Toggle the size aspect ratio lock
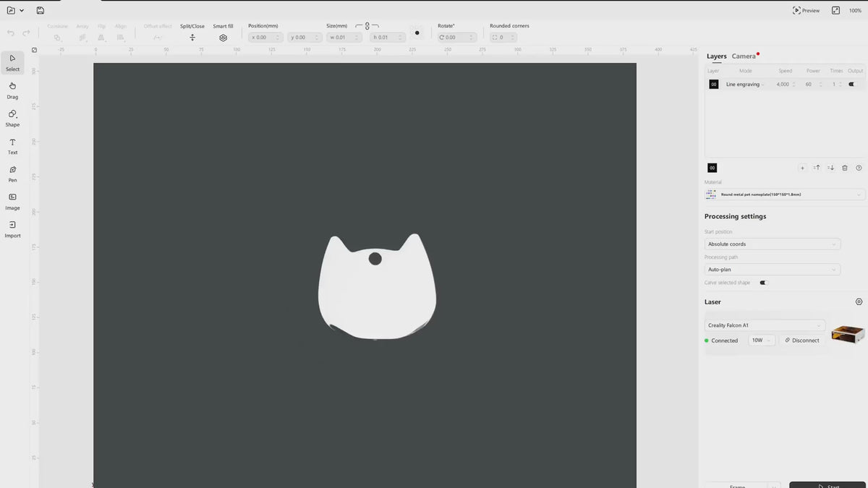This screenshot has height=488, width=868. point(367,26)
